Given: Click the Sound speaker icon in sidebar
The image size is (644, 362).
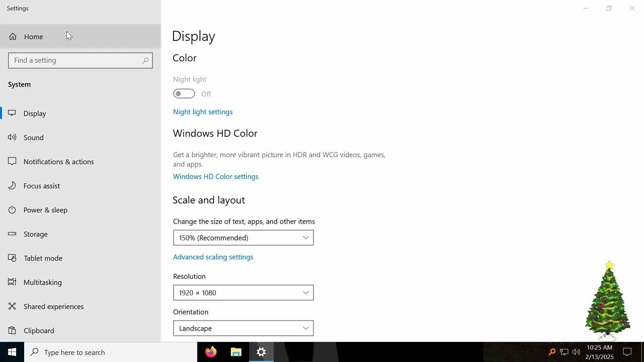Looking at the screenshot, I should click(12, 137).
